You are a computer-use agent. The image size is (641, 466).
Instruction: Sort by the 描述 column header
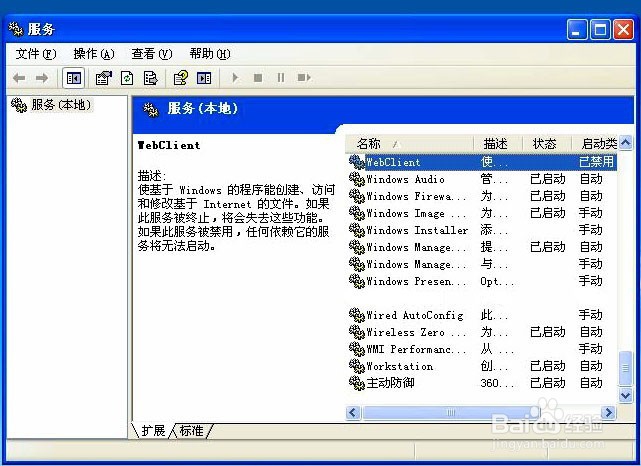point(498,143)
